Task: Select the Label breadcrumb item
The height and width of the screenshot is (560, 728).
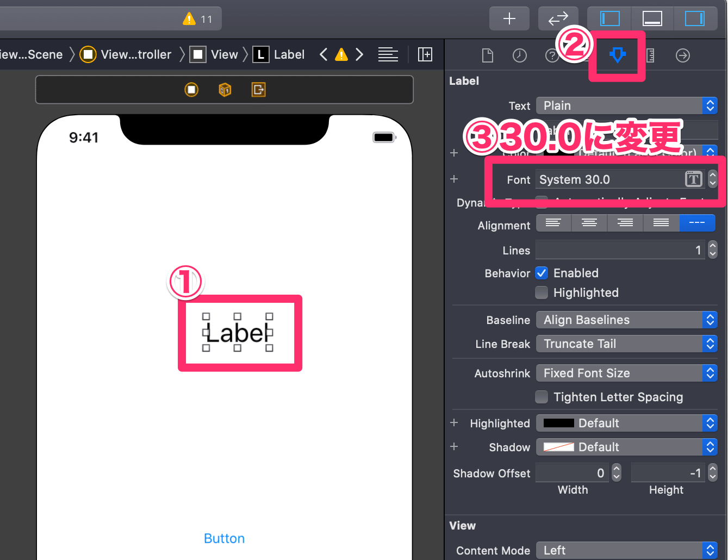Action: pyautogui.click(x=279, y=54)
